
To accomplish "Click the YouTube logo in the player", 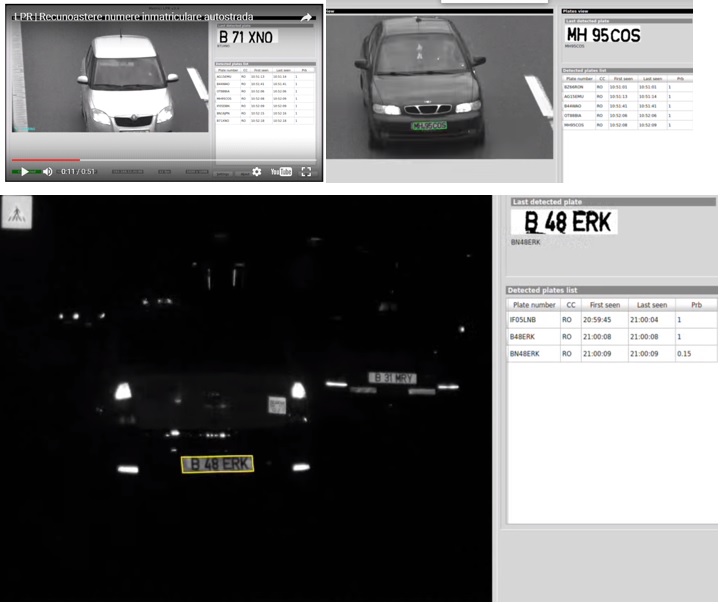I will click(281, 172).
